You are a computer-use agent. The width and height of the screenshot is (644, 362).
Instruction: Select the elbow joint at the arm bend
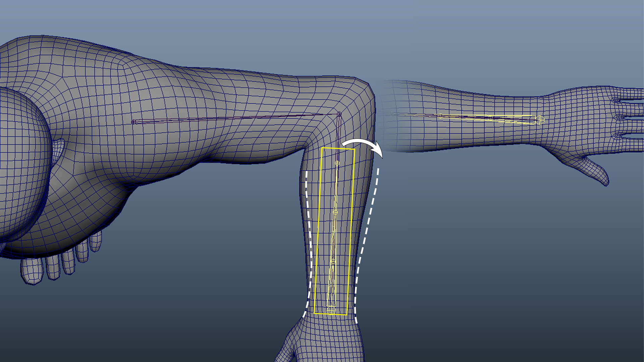click(339, 114)
